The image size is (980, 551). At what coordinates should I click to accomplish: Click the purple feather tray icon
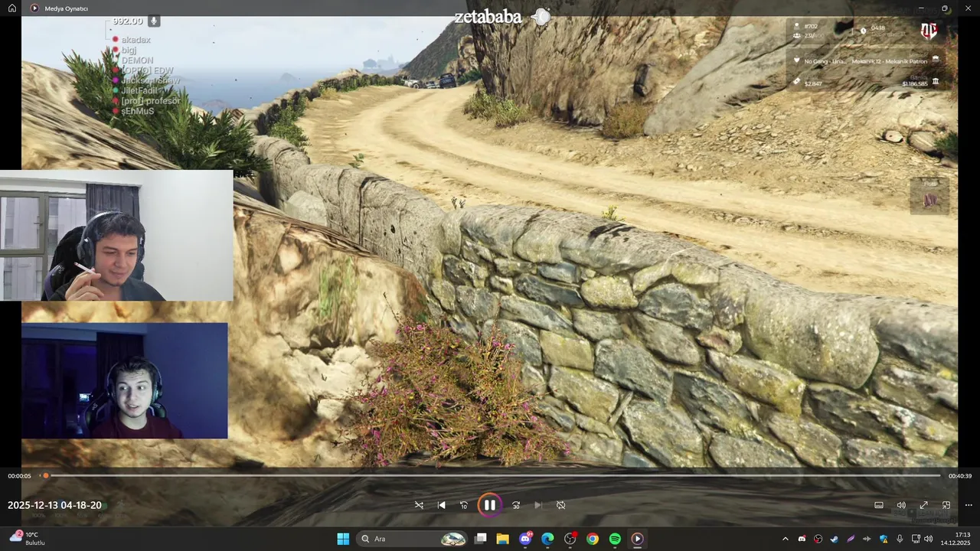851,539
